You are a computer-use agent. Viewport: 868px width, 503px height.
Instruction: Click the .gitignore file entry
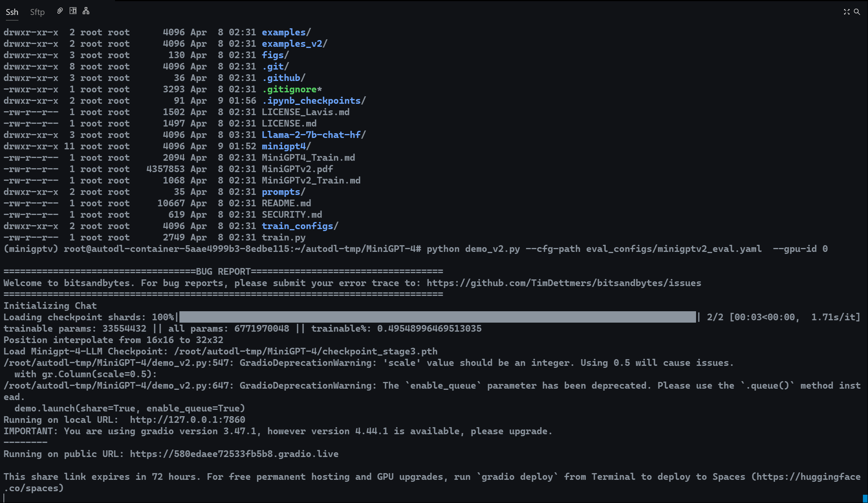(289, 89)
